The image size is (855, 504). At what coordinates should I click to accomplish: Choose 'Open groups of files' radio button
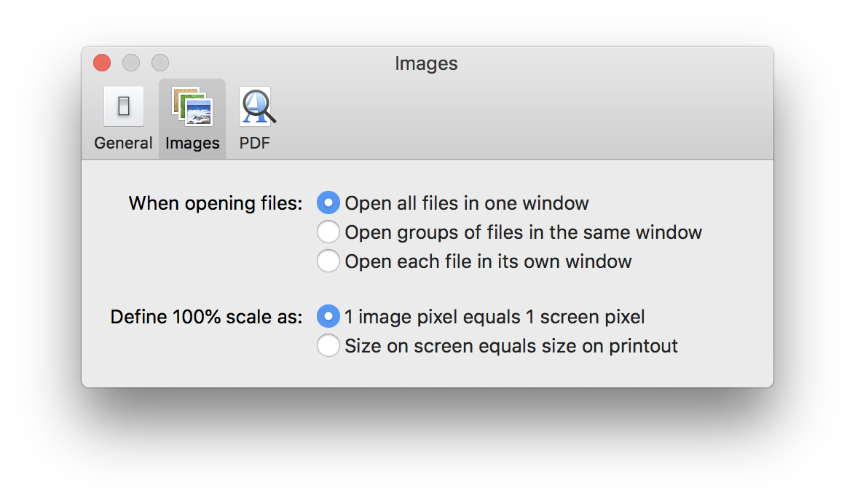click(328, 232)
